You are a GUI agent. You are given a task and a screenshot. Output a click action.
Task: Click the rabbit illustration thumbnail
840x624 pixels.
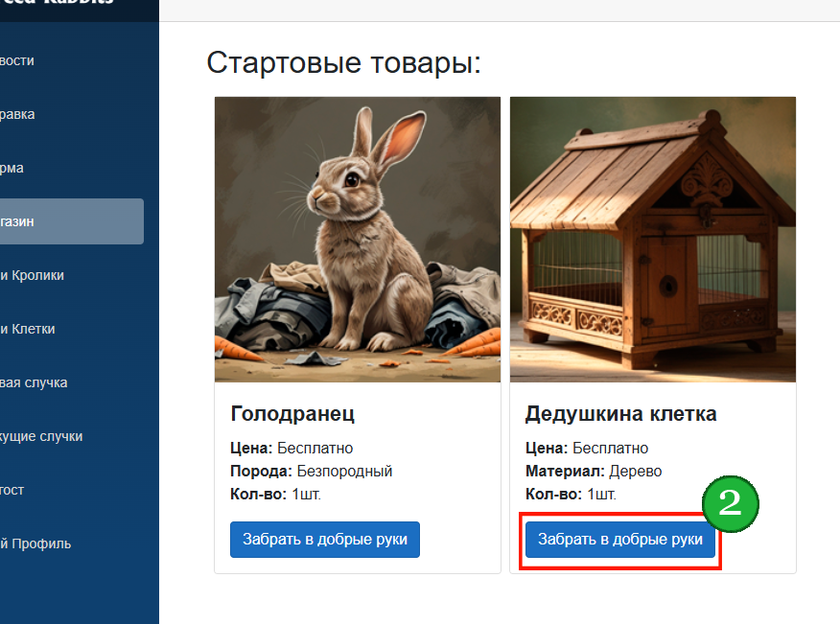pyautogui.click(x=358, y=240)
